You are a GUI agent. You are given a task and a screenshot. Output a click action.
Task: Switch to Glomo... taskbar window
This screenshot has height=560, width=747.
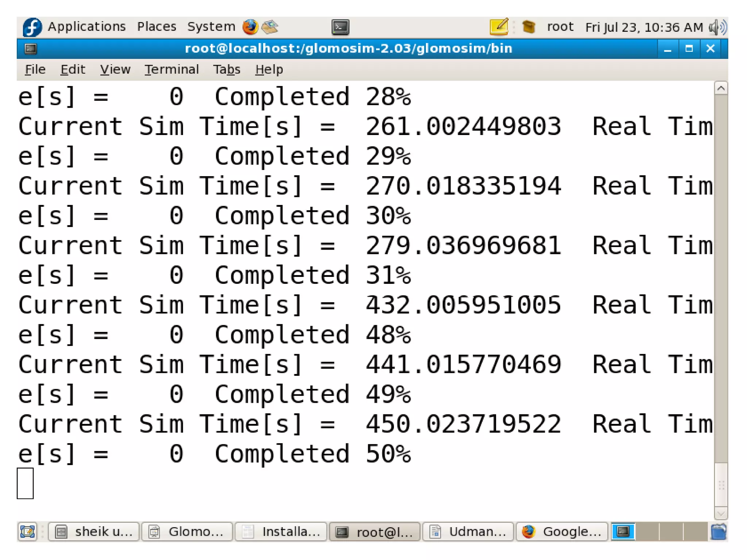click(187, 532)
